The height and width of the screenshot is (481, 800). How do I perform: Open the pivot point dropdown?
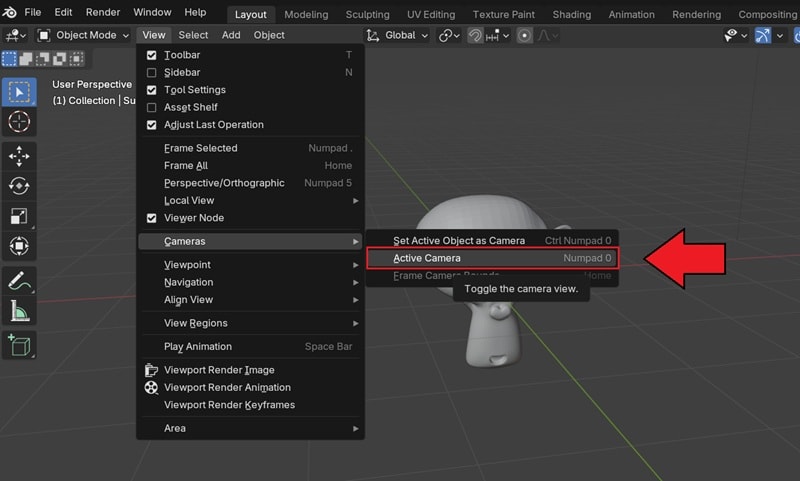pos(449,36)
